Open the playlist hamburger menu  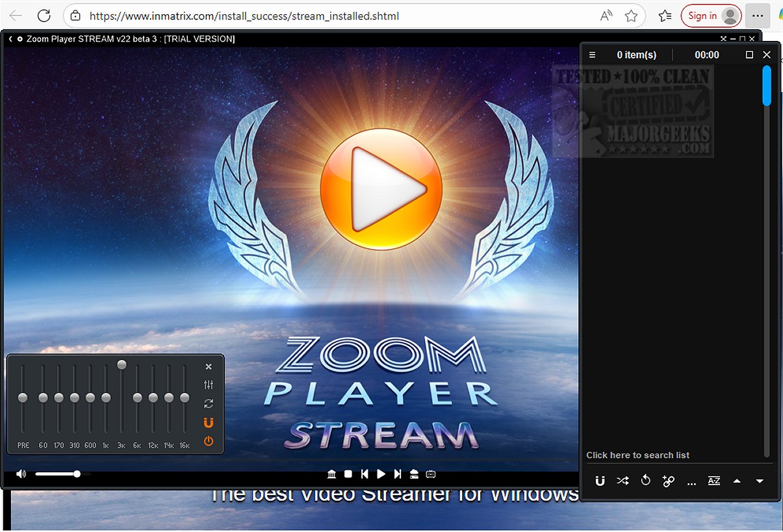pyautogui.click(x=592, y=55)
